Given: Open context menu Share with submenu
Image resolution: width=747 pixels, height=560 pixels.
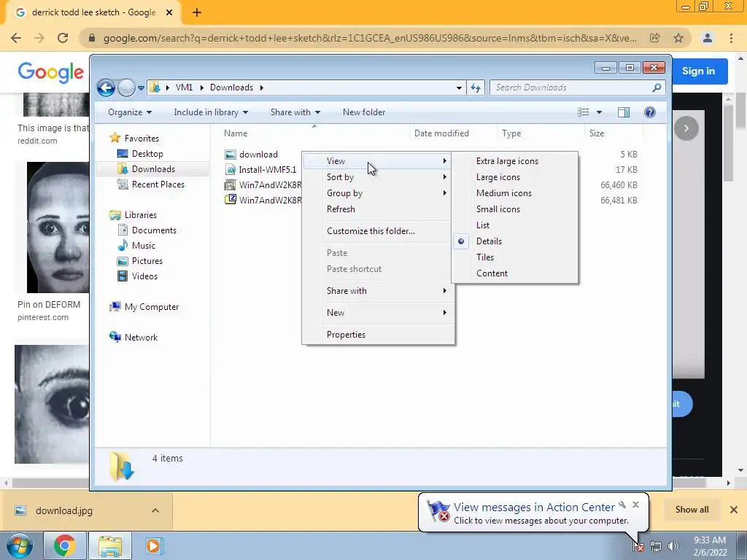Looking at the screenshot, I should (x=379, y=291).
